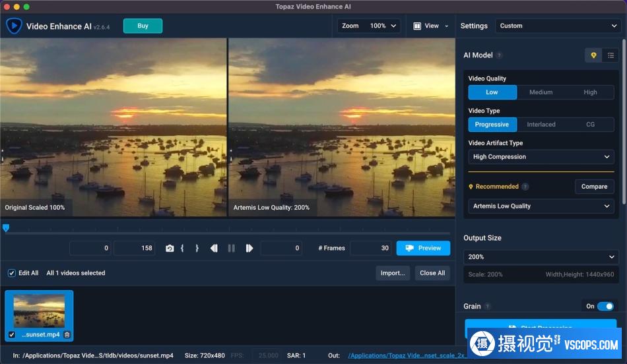Click the Artemis Low Quality 200% preview pane

point(342,127)
